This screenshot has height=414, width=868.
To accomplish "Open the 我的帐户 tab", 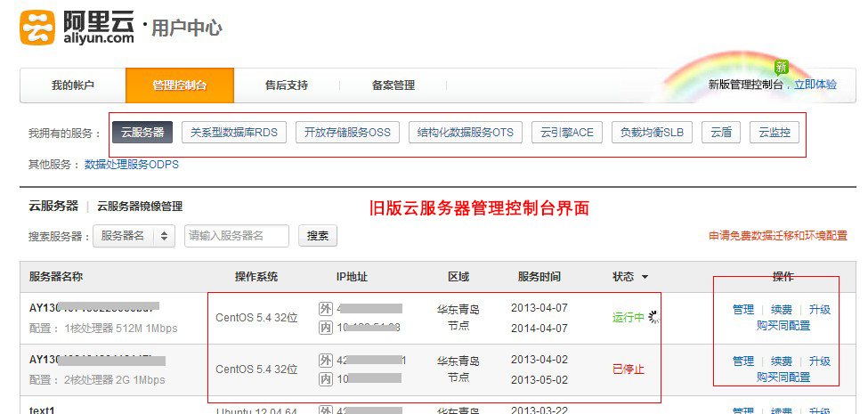I will [x=72, y=85].
